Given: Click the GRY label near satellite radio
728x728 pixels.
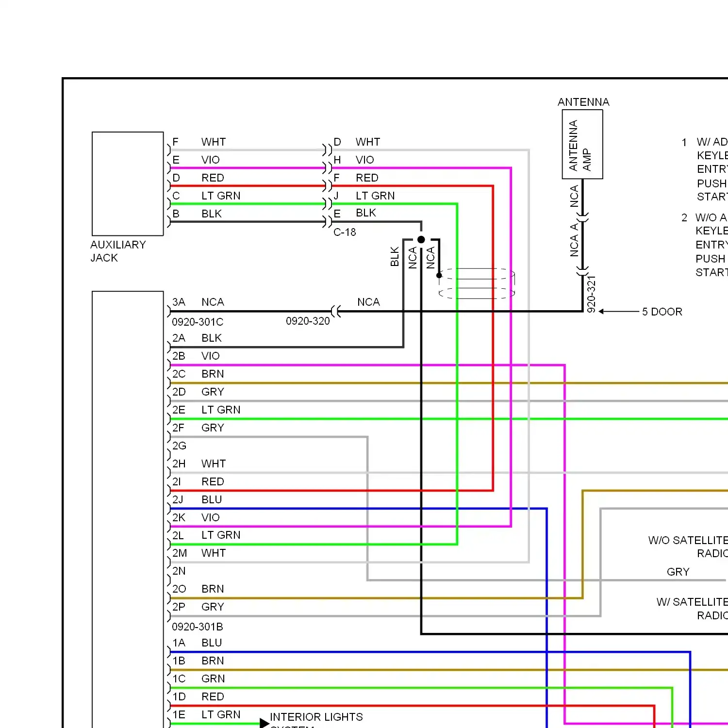Looking at the screenshot, I should (x=678, y=572).
